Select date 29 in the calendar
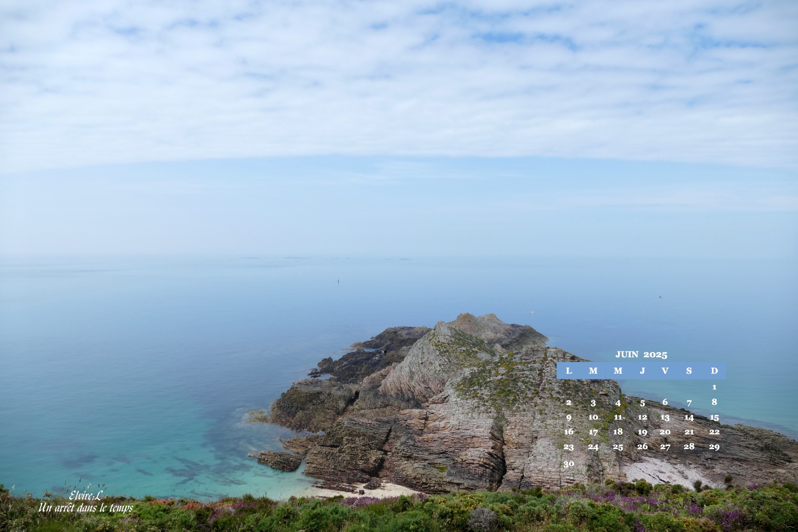Image resolution: width=798 pixels, height=532 pixels. pos(714,447)
